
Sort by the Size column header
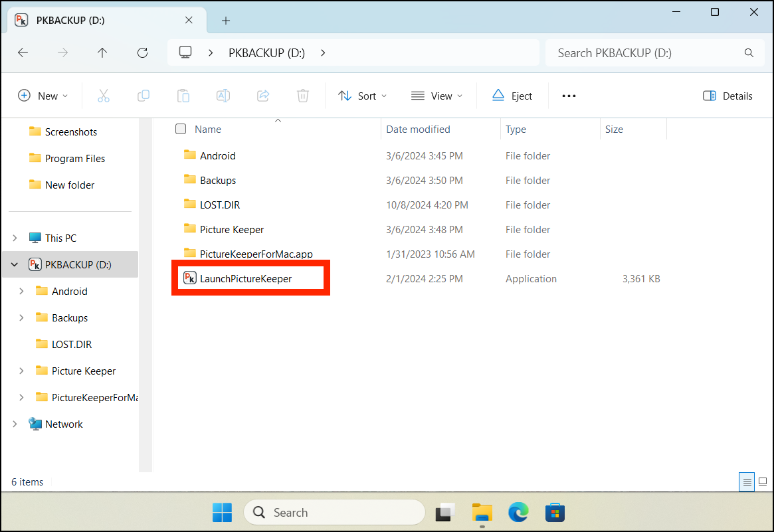pyautogui.click(x=614, y=129)
